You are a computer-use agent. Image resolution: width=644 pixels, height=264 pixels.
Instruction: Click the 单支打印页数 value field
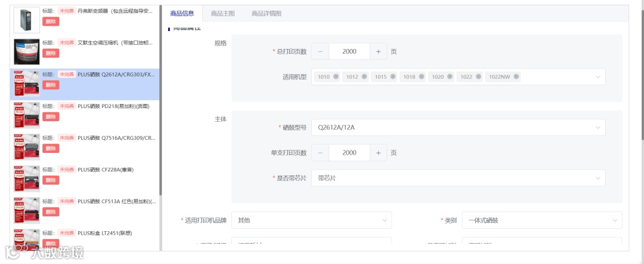click(x=349, y=152)
